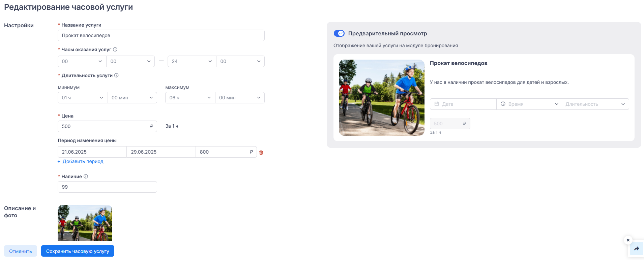The height and width of the screenshot is (260, 644).
Task: Click info icon next to Часы оказания услуг
Action: (115, 50)
